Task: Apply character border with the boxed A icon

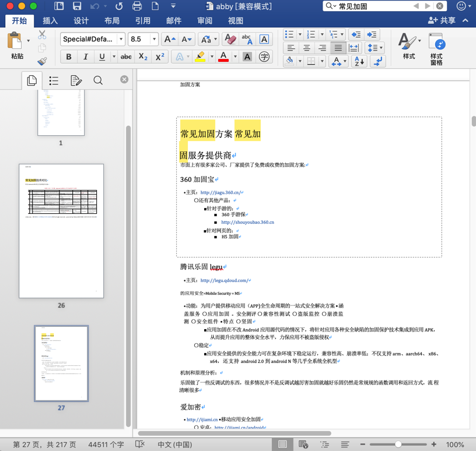Action: (x=264, y=39)
